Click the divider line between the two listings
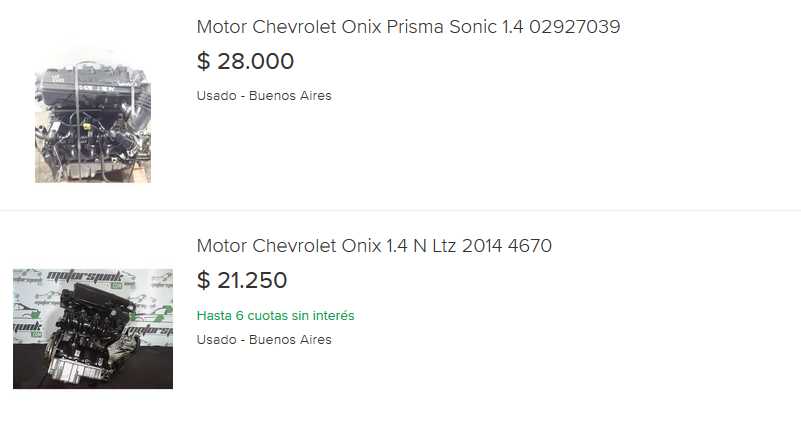Screen dimensions: 801x427 click(400, 210)
